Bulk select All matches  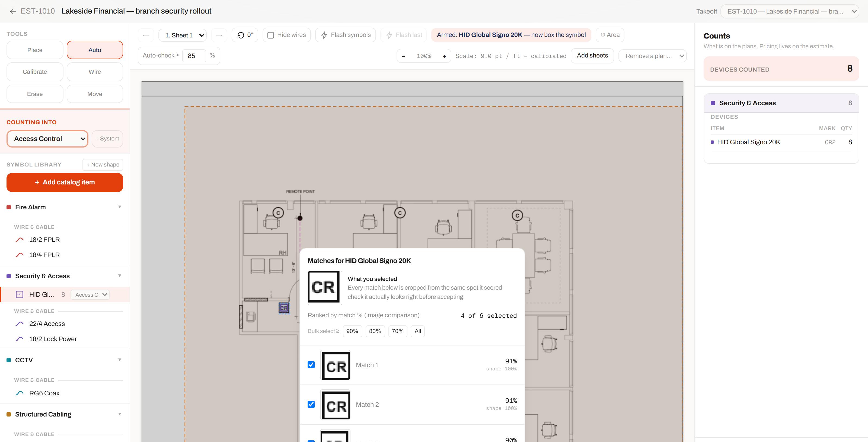pyautogui.click(x=417, y=331)
